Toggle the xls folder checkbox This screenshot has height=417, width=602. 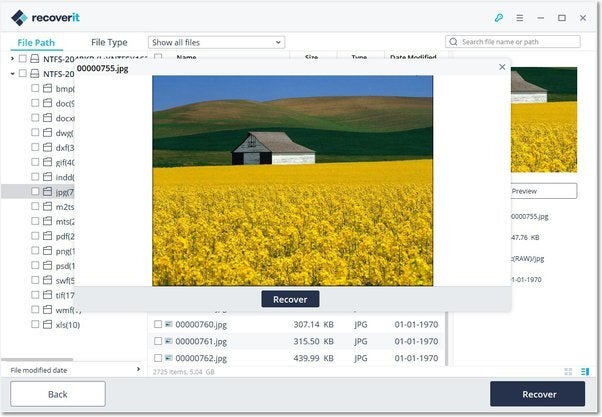pyautogui.click(x=35, y=324)
